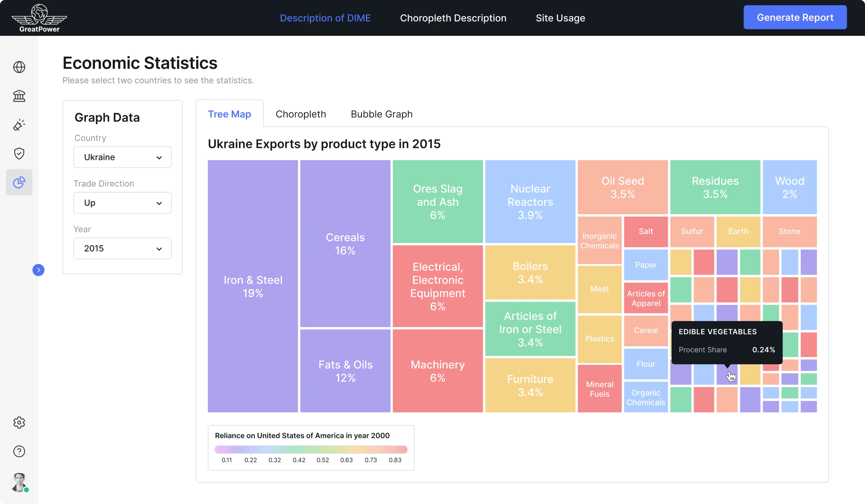Click the Generate Report button

795,17
